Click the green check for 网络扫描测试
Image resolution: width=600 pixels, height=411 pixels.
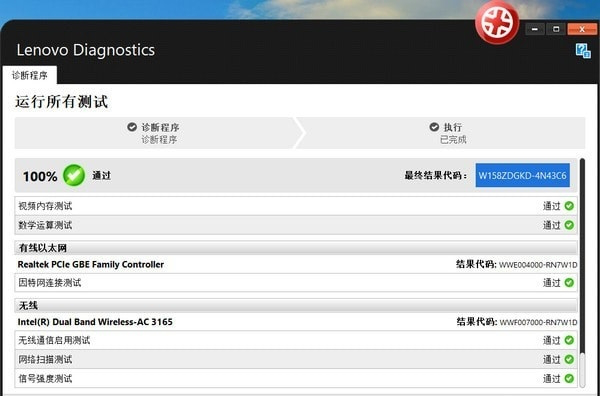point(569,359)
